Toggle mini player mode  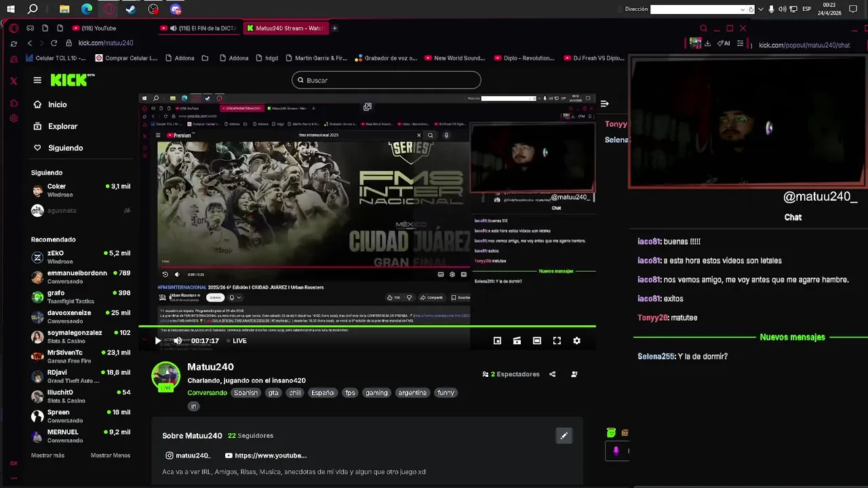[x=497, y=341]
